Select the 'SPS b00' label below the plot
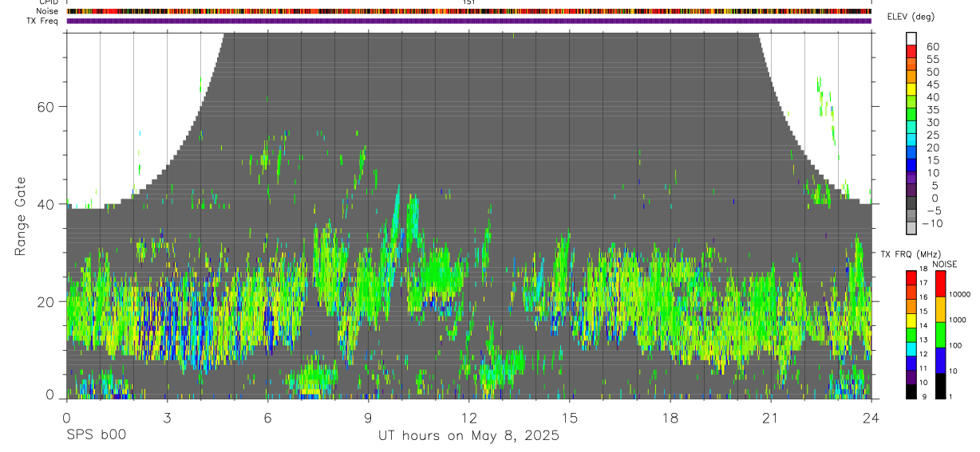This screenshot has width=980, height=452. coord(96,436)
